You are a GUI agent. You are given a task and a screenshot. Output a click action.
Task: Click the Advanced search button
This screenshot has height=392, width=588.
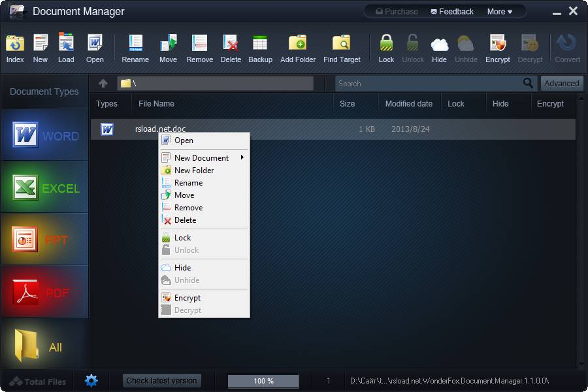(x=561, y=83)
